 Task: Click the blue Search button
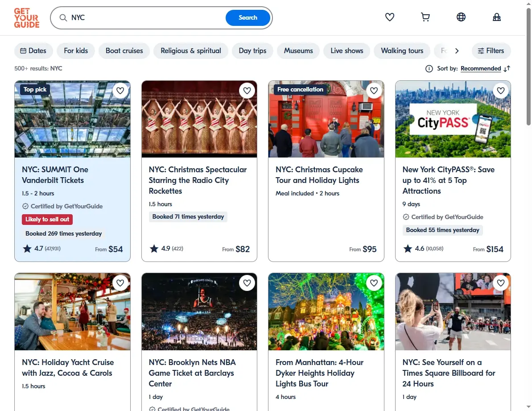[x=247, y=18]
